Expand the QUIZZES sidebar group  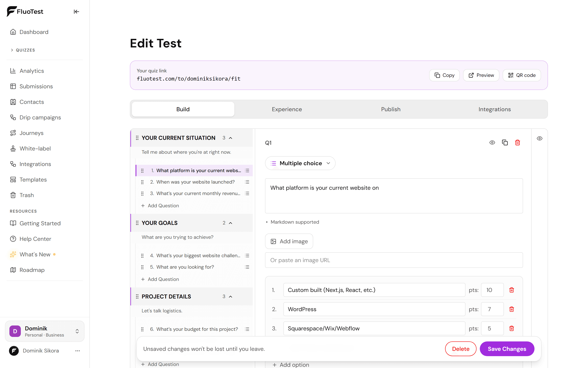(23, 50)
